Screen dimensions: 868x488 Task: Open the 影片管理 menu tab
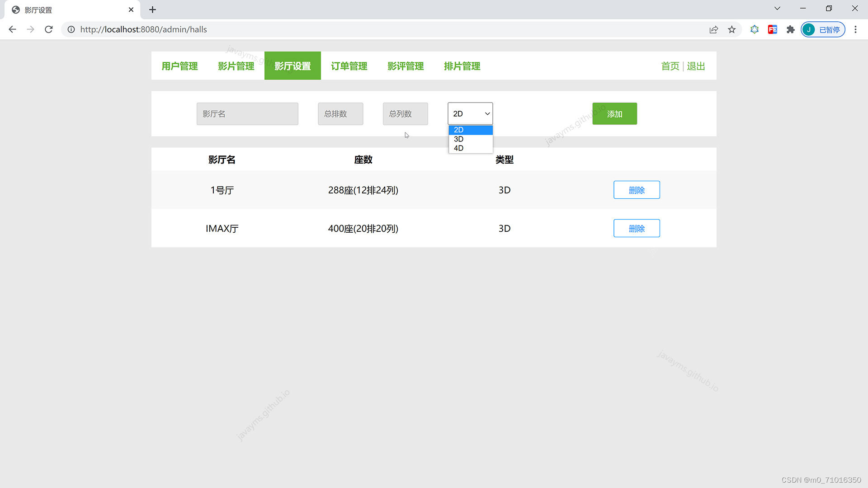coord(236,66)
